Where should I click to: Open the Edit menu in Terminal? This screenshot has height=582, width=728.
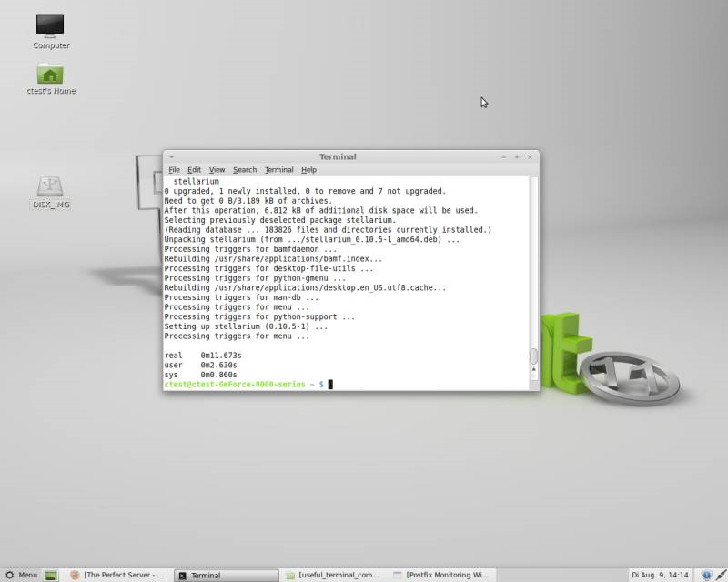click(x=194, y=169)
